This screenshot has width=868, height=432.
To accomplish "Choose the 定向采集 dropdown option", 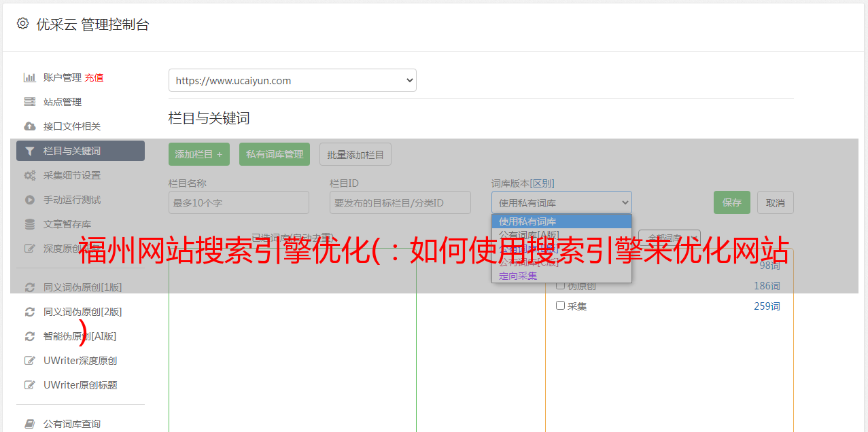I will pyautogui.click(x=561, y=276).
